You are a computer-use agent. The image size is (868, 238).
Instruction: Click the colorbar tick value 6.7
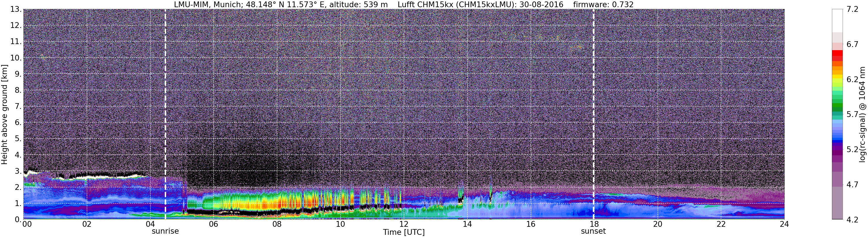[x=852, y=44]
